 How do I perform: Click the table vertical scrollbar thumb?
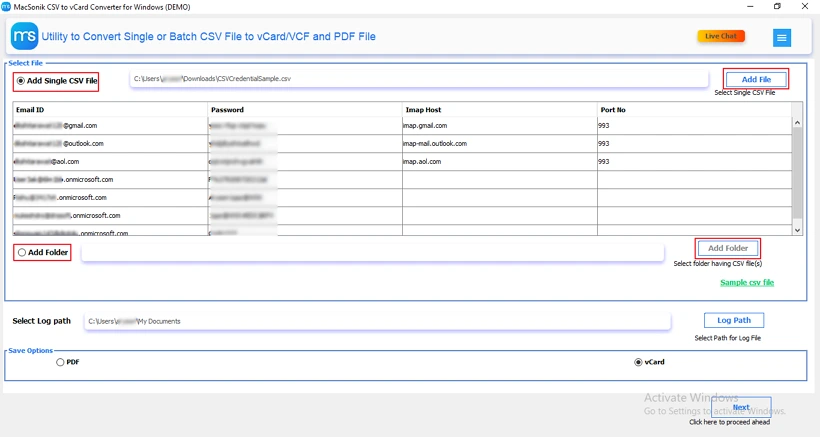797,172
